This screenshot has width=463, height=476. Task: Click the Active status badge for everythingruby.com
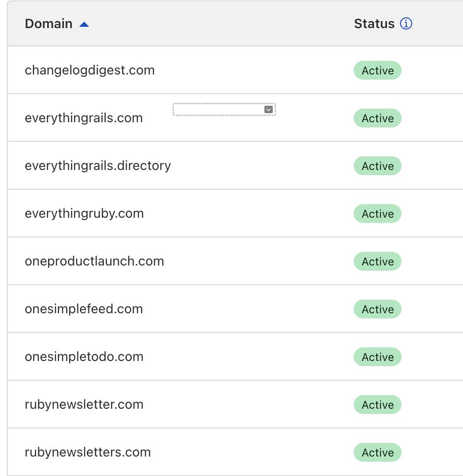point(377,214)
